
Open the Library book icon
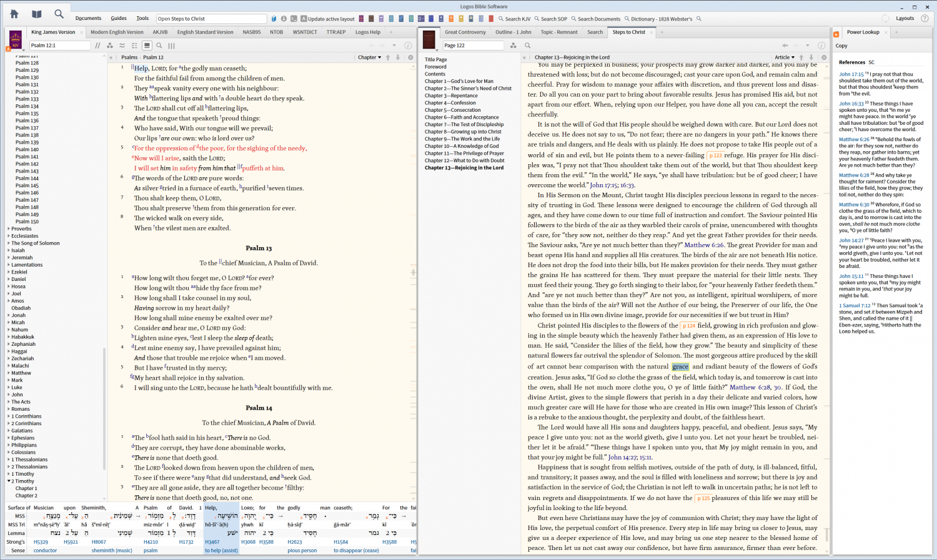(37, 14)
